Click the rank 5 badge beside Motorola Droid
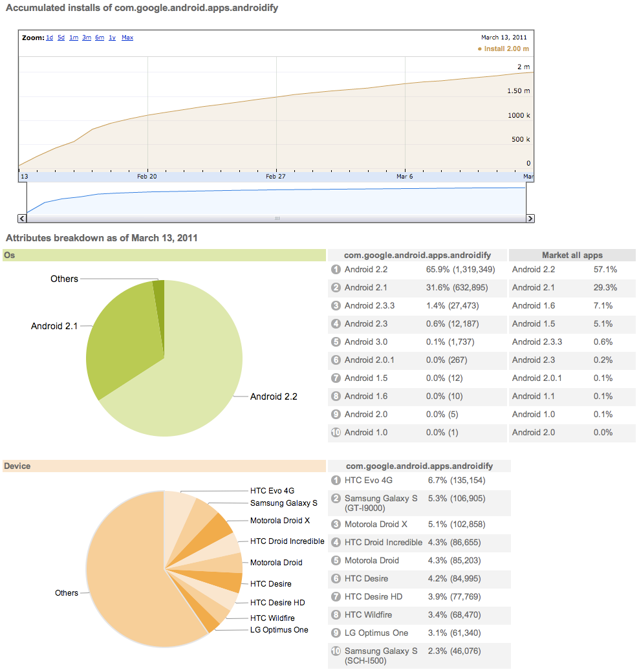This screenshot has width=639, height=672. point(337,560)
